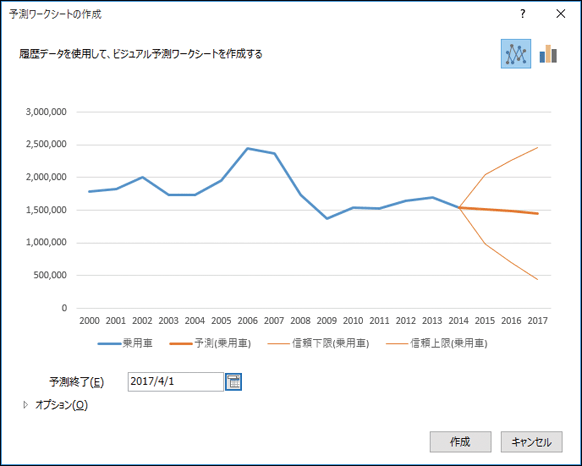
Task: Click the help question mark icon
Action: tap(523, 14)
